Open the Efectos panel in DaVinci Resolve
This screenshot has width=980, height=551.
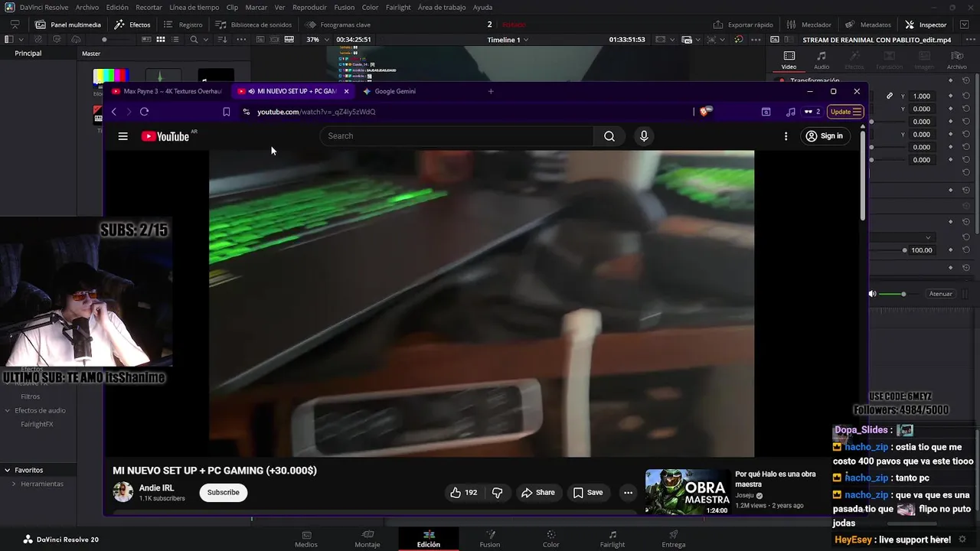click(133, 24)
